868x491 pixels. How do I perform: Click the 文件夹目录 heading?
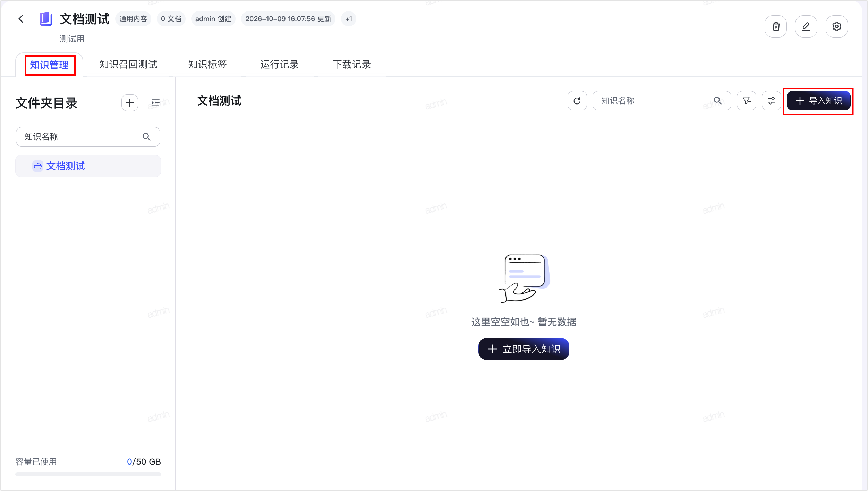coord(46,103)
